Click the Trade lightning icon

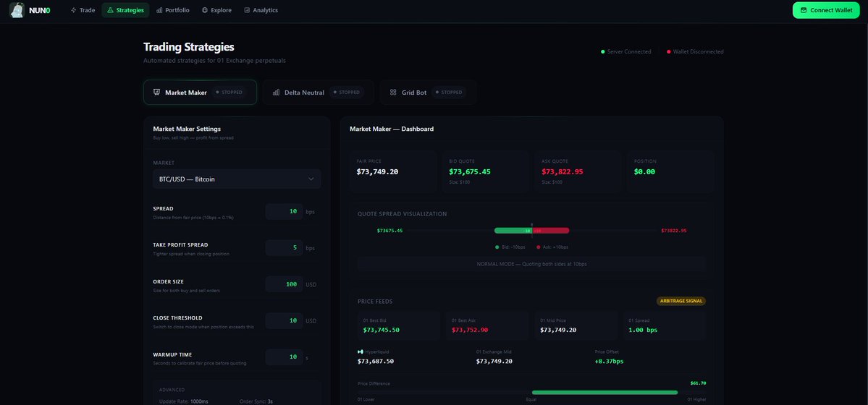click(x=74, y=10)
